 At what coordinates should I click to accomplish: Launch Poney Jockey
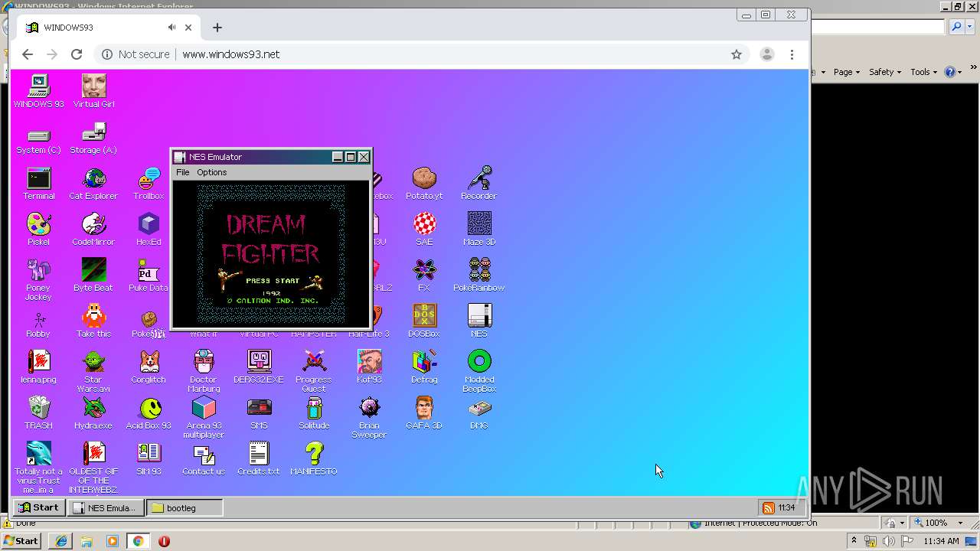point(38,279)
